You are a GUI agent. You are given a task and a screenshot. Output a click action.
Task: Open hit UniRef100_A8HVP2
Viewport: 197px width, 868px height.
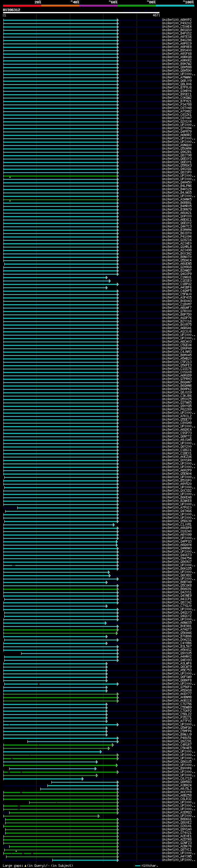click(x=177, y=20)
